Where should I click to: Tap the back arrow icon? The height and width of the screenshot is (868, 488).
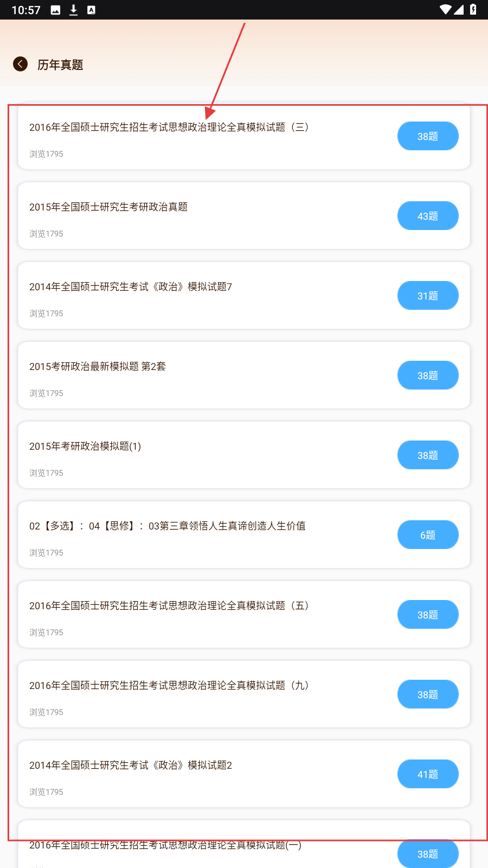point(20,64)
